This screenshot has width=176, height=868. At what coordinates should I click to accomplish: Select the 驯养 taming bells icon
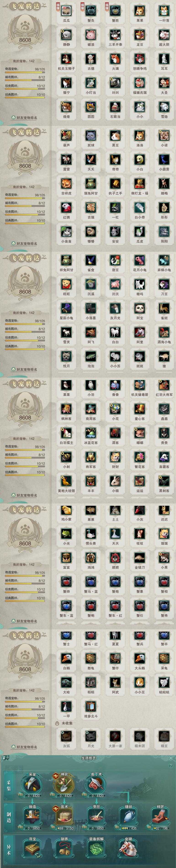pyautogui.click(x=64, y=849)
